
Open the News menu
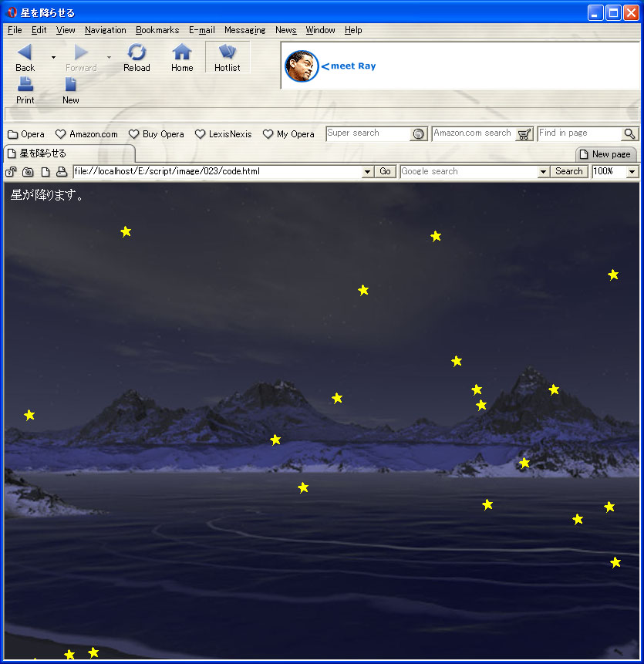[286, 30]
